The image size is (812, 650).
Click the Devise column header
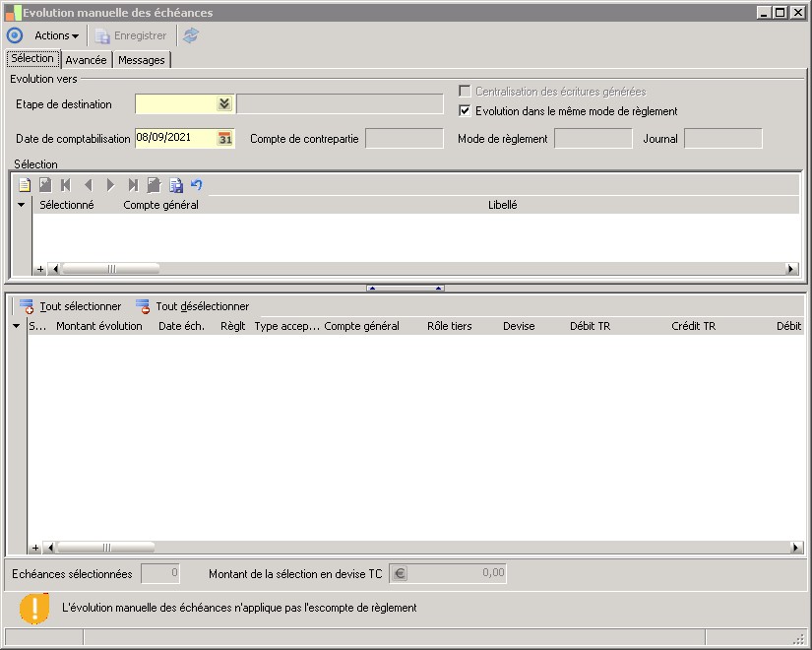coord(519,326)
